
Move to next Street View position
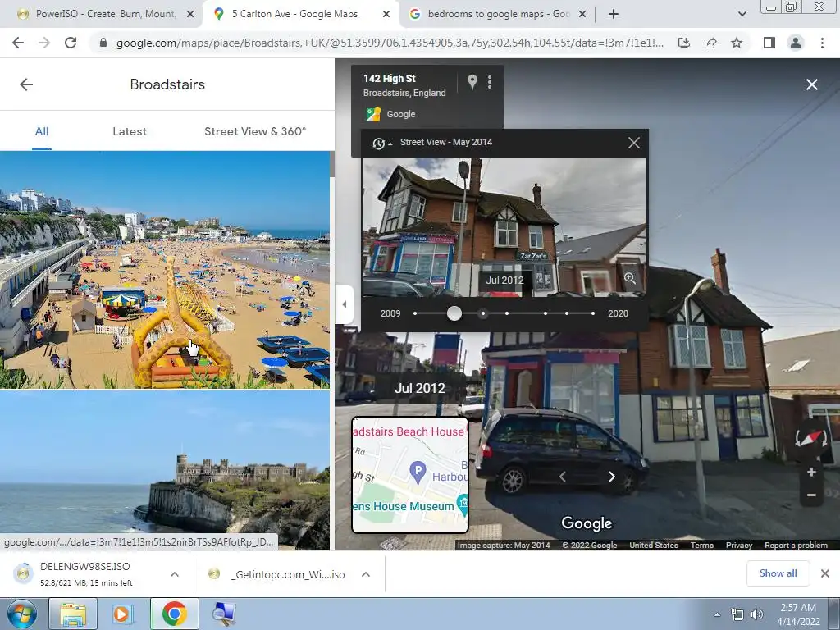point(612,477)
